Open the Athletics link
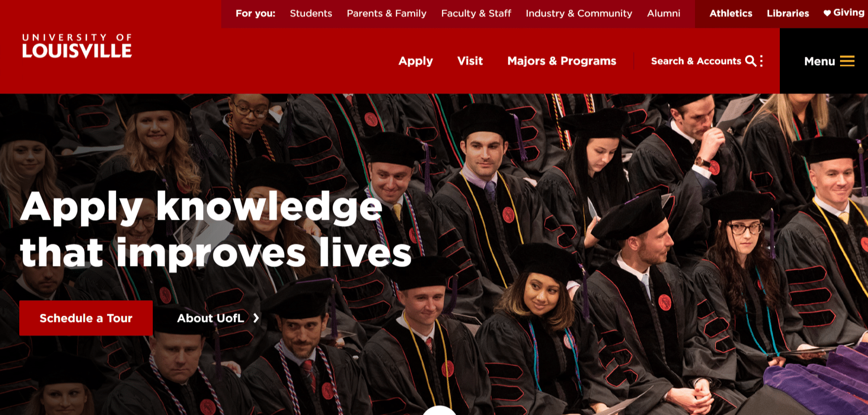Viewport: 868px width, 415px height. pos(731,13)
